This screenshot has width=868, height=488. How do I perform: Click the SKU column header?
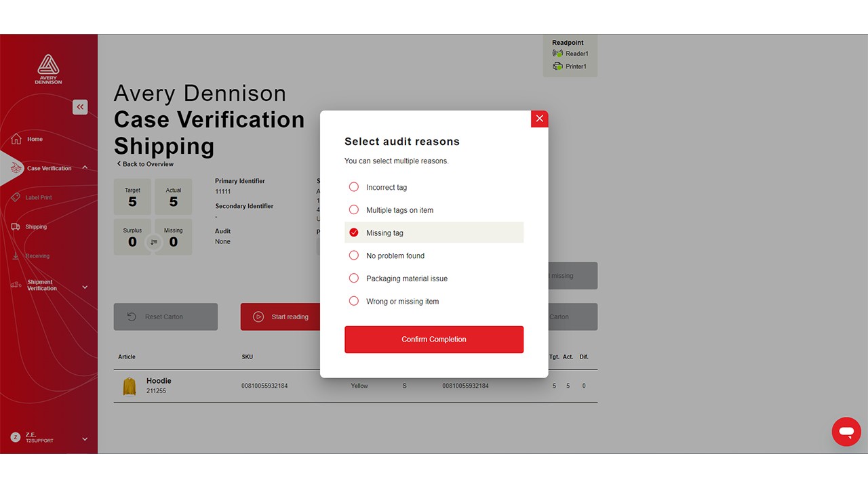click(248, 357)
